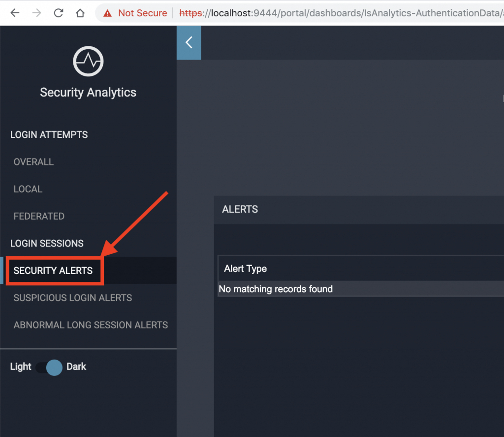This screenshot has height=437, width=504.
Task: Reload the current page
Action: 59,13
